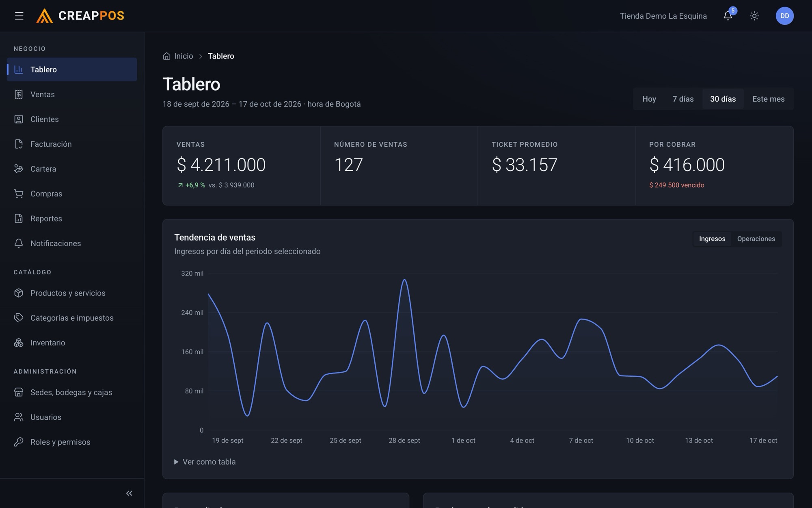Click the Facturación document icon

point(19,144)
